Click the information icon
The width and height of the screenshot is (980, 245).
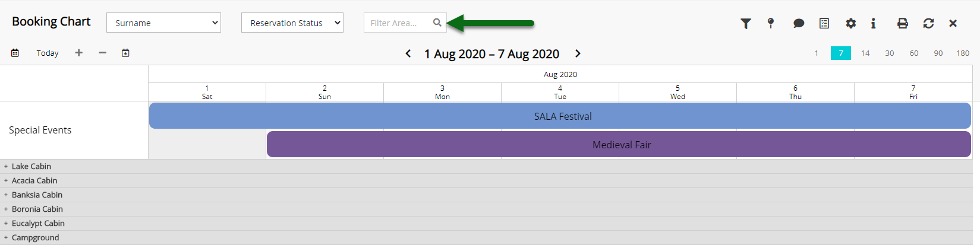click(873, 23)
